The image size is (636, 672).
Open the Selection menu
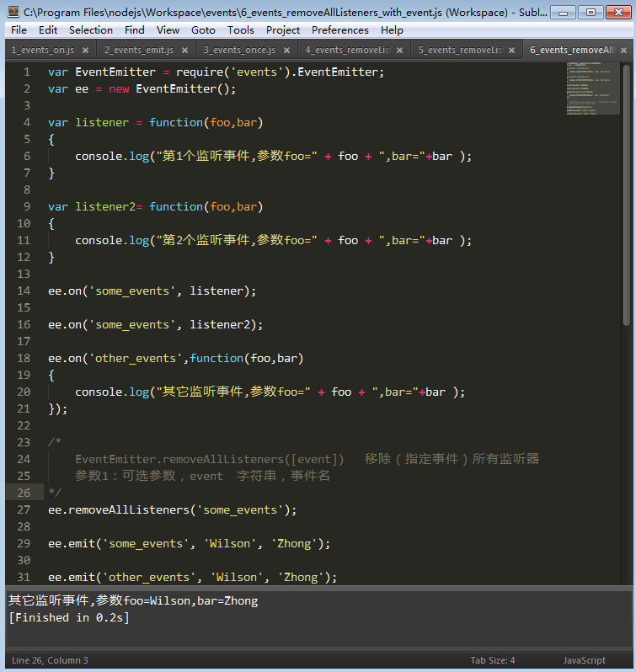coord(91,30)
